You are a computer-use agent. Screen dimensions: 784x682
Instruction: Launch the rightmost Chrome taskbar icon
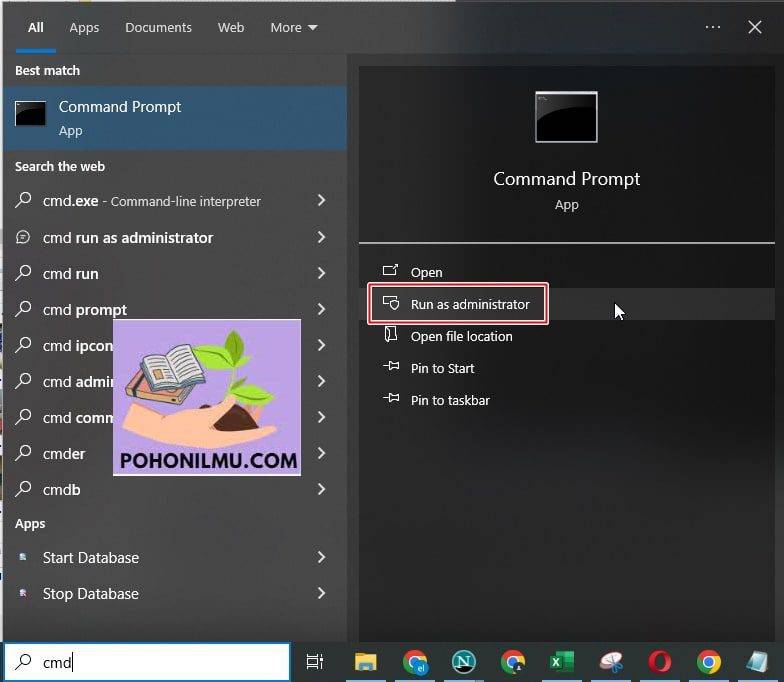click(708, 662)
